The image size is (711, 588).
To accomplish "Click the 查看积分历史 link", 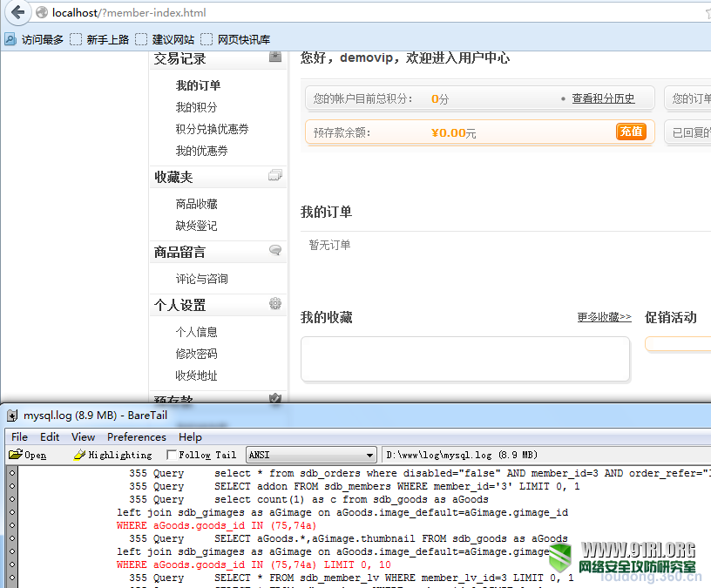I will click(603, 98).
